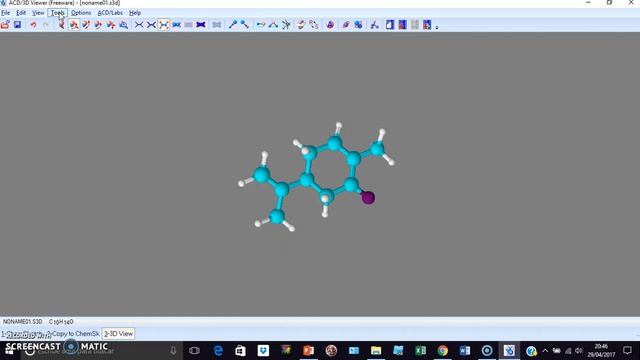Select the magnifier Resize tool
The image size is (640, 360).
[123, 25]
